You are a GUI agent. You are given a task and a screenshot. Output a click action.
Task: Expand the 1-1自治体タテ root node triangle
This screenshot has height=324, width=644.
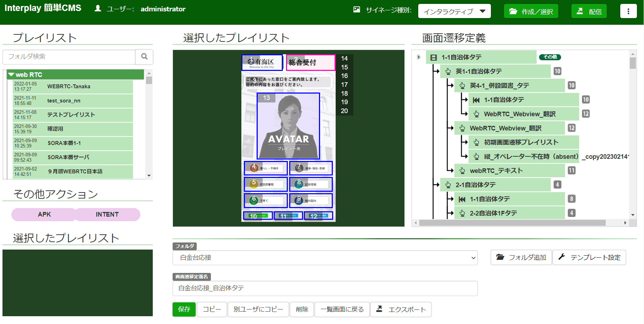pos(419,57)
